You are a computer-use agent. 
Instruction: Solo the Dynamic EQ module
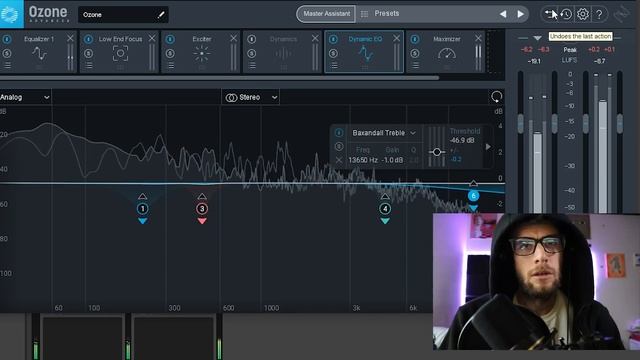click(x=333, y=53)
